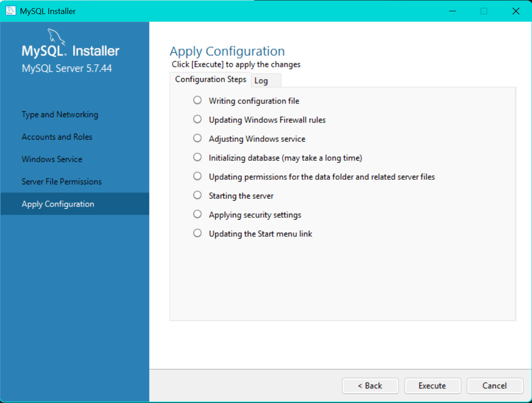Go back with the Back button
Viewport: 532px width, 403px height.
pyautogui.click(x=370, y=386)
